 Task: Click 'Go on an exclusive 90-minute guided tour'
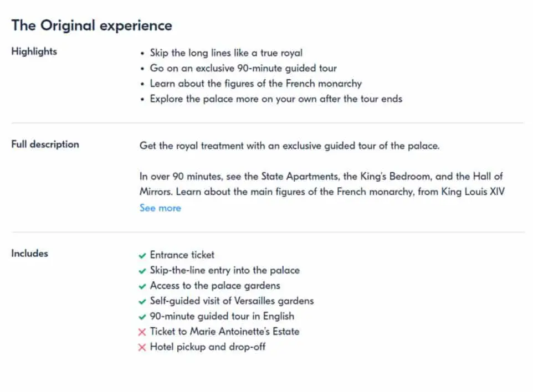[243, 68]
